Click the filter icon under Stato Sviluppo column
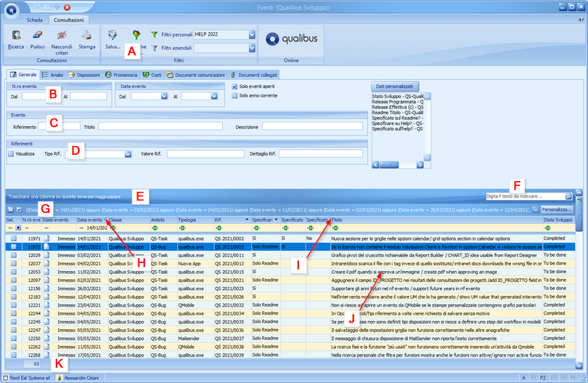Image resolution: width=588 pixels, height=383 pixels. tap(547, 228)
